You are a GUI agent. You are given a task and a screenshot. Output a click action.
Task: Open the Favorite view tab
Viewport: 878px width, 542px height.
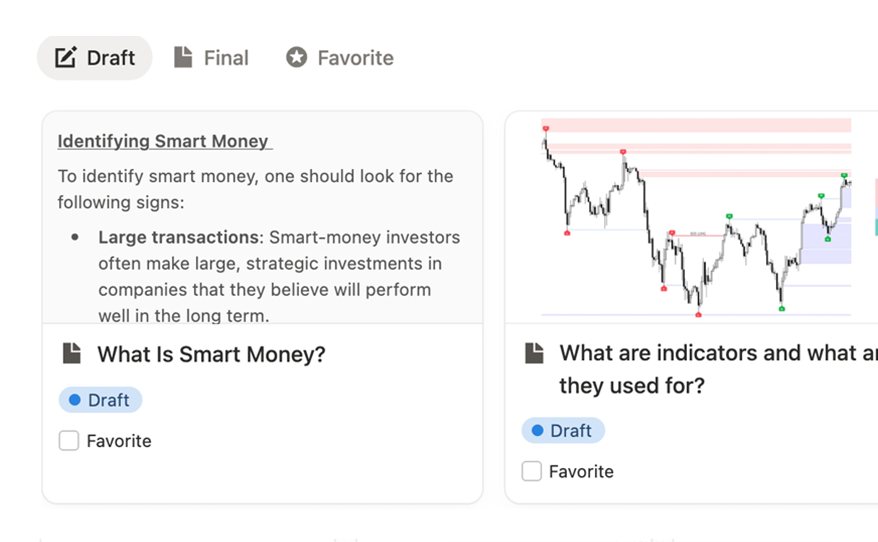click(x=355, y=58)
